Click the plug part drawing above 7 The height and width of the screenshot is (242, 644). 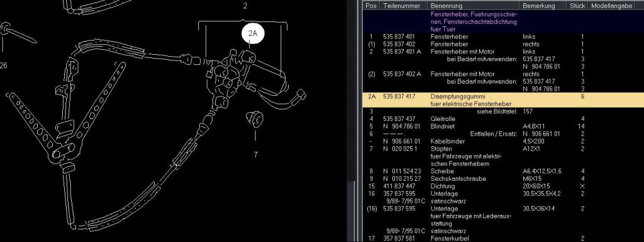pyautogui.click(x=254, y=119)
